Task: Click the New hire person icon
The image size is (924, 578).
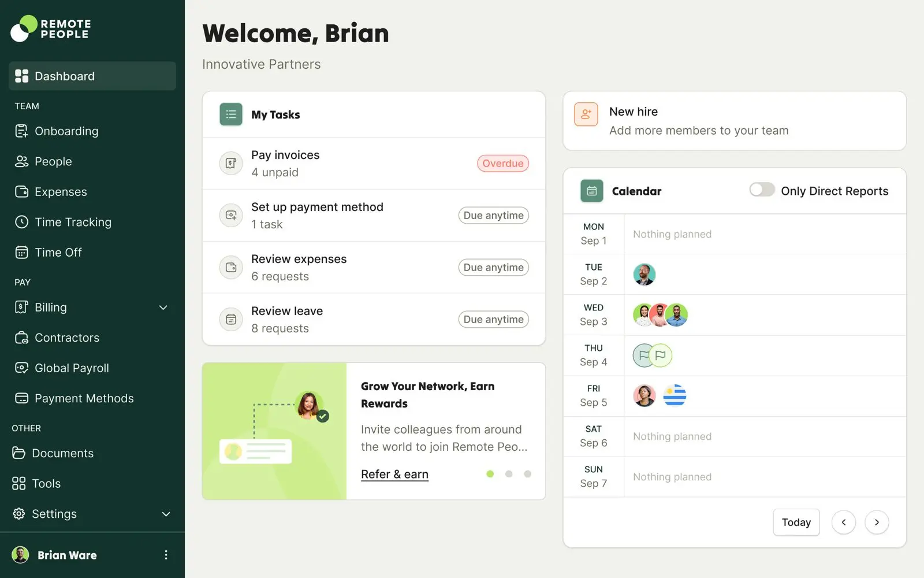Action: point(586,114)
